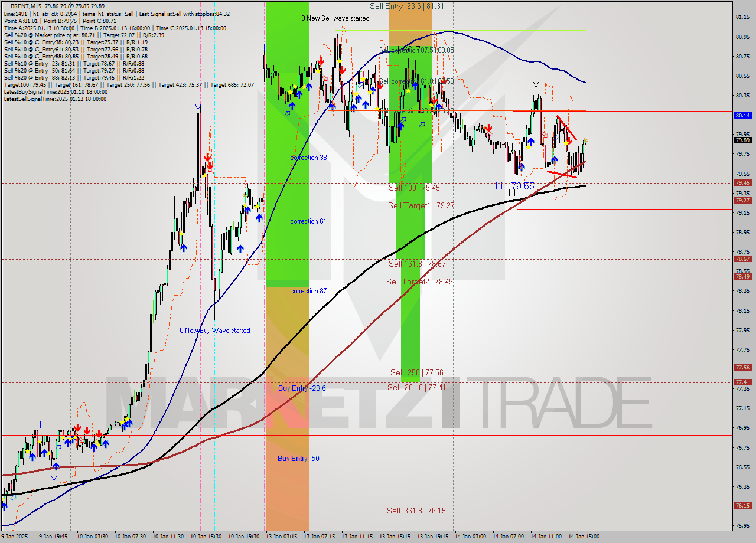
Task: Click the 'Point A:81.01' points info line
Action: (60, 21)
